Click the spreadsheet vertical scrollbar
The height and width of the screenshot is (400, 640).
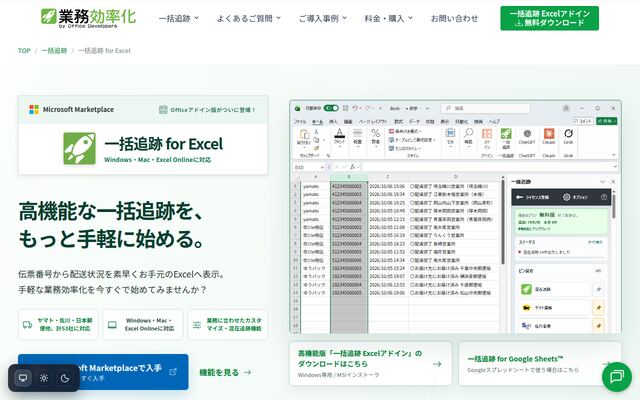coord(503,220)
